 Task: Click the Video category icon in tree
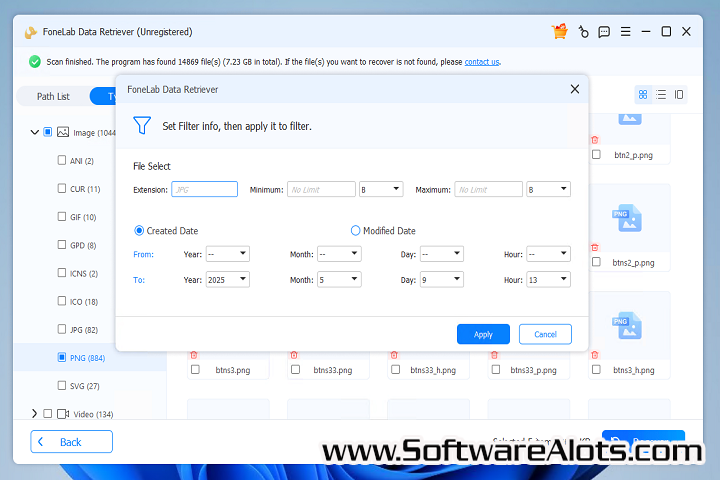63,414
